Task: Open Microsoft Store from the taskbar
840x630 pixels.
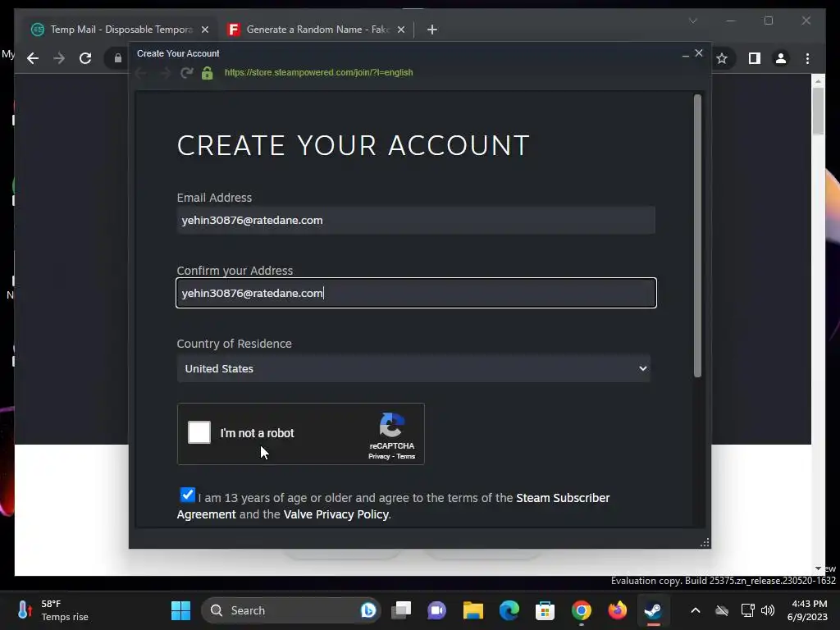Action: 545,610
